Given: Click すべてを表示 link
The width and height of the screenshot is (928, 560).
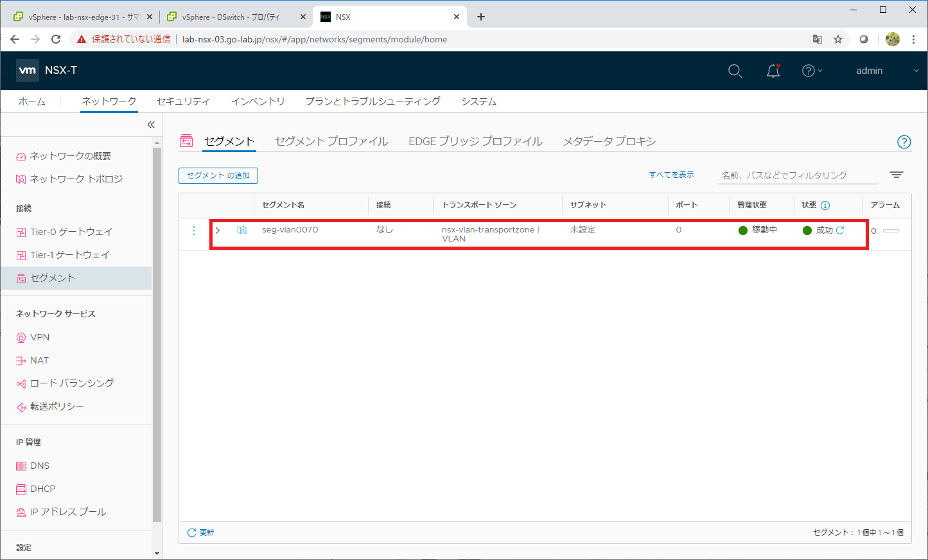Looking at the screenshot, I should (671, 175).
